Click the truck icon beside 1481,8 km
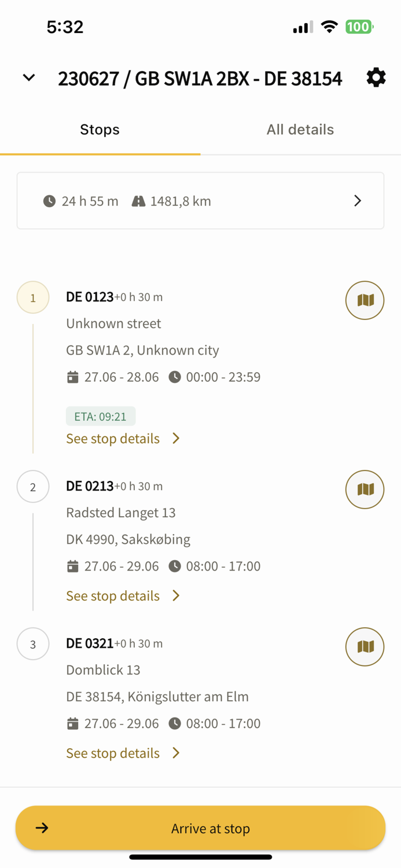This screenshot has height=868, width=401. coord(138,201)
